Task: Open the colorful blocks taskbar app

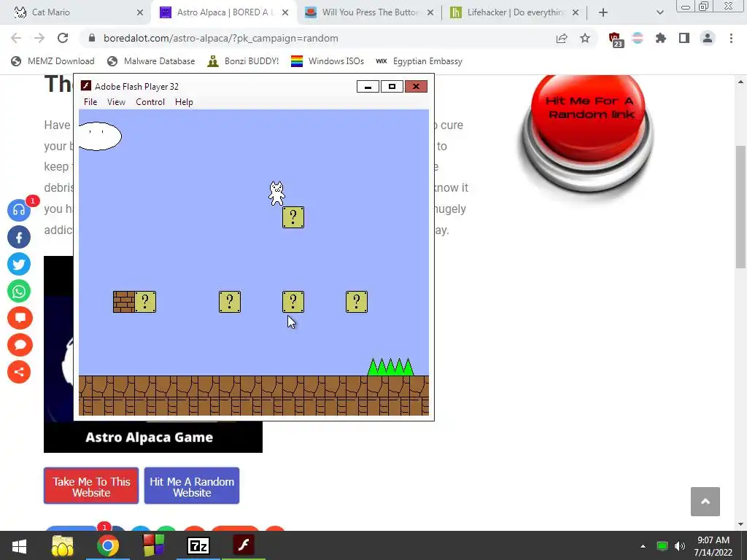Action: (x=153, y=545)
